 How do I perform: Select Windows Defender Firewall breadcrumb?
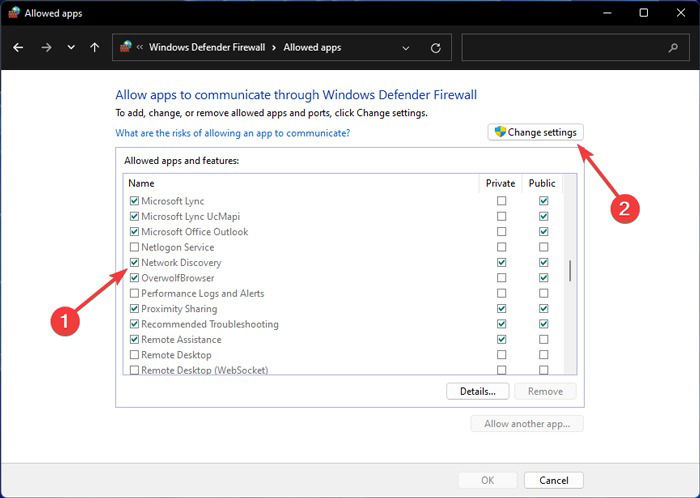pos(207,47)
